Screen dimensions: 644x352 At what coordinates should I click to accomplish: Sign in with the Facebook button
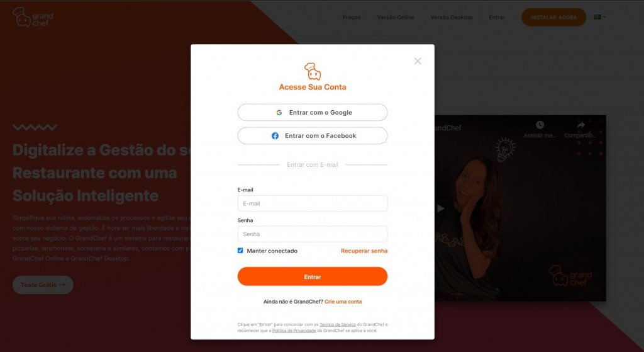tap(313, 136)
